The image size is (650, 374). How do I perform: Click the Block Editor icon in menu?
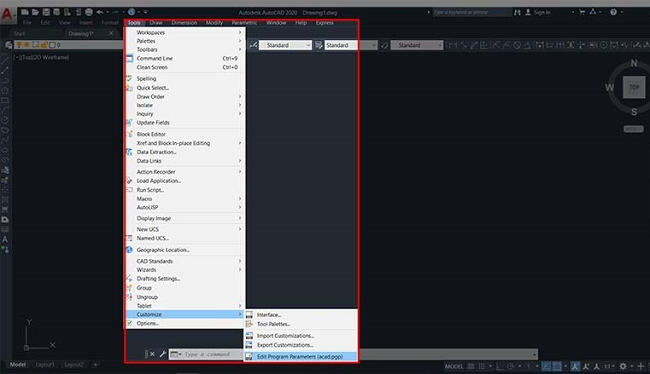tap(129, 134)
